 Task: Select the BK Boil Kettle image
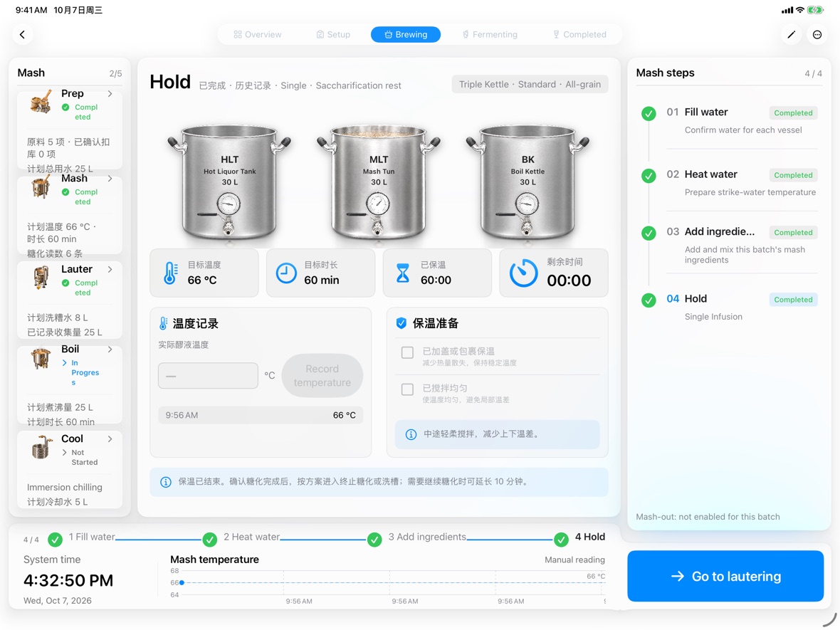coord(527,182)
